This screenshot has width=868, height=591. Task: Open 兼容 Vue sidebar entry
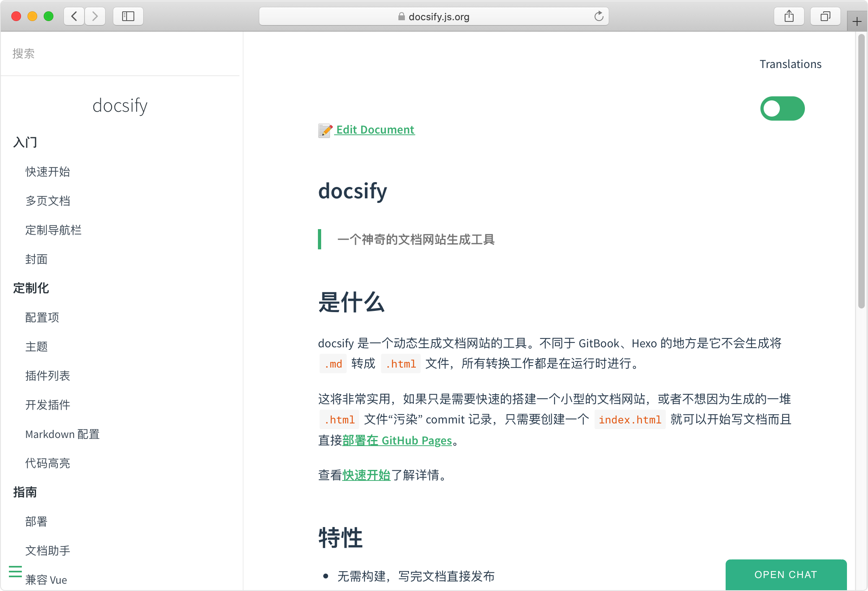[46, 580]
